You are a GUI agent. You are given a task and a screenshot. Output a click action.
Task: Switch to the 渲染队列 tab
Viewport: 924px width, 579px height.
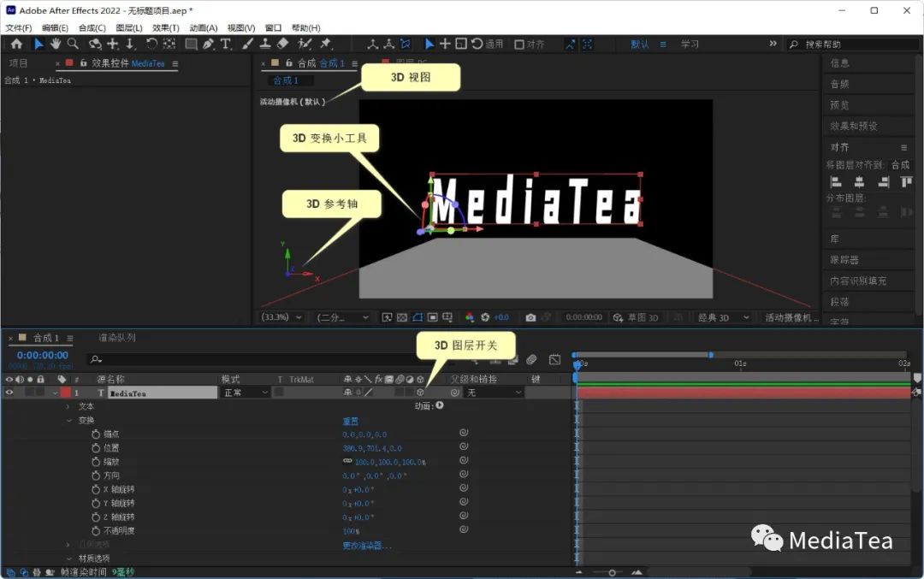[x=116, y=338]
